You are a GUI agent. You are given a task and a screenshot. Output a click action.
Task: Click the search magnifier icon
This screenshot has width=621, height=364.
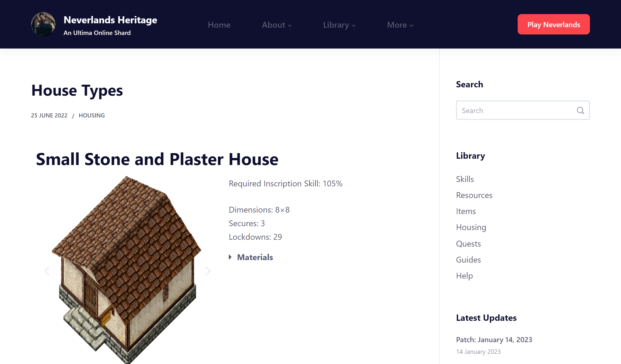pos(580,110)
